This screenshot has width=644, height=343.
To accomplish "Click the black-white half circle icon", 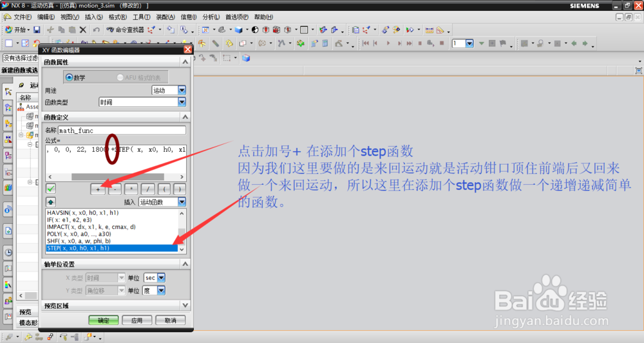I will (x=255, y=30).
